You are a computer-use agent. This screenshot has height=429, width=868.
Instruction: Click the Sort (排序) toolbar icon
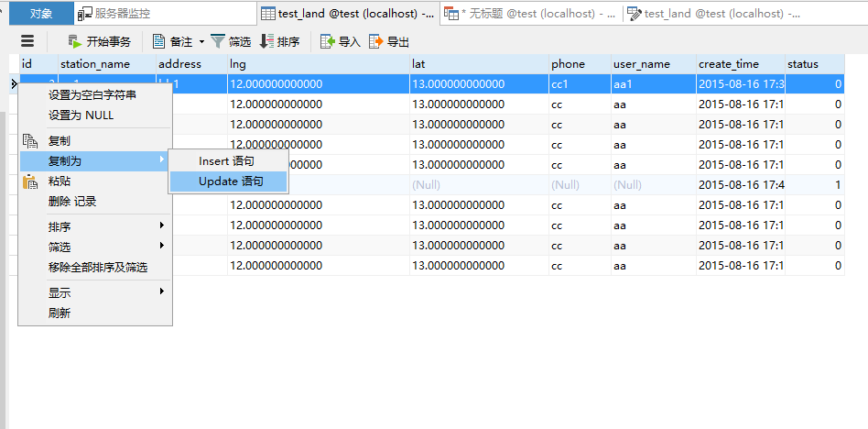pyautogui.click(x=267, y=41)
